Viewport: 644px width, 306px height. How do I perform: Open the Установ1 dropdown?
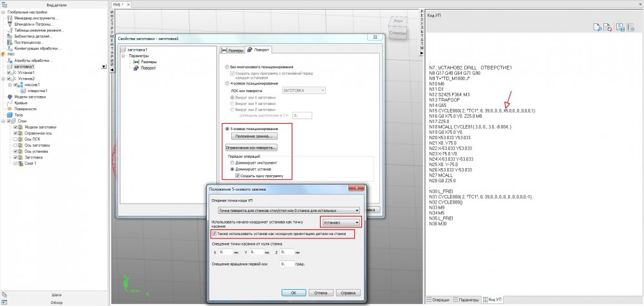pyautogui.click(x=341, y=222)
